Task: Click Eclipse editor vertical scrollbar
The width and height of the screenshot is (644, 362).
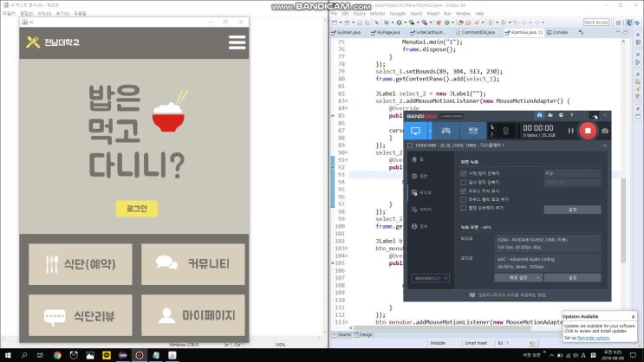Action: click(x=623, y=220)
